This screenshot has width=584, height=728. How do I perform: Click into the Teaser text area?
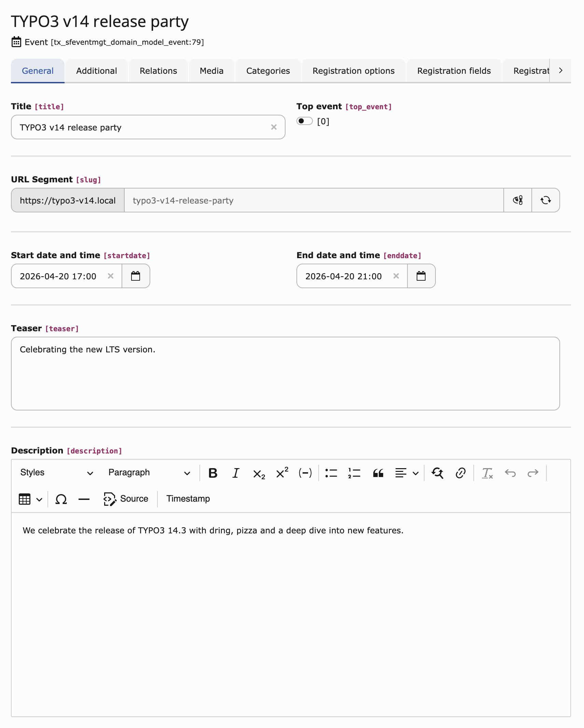(286, 374)
